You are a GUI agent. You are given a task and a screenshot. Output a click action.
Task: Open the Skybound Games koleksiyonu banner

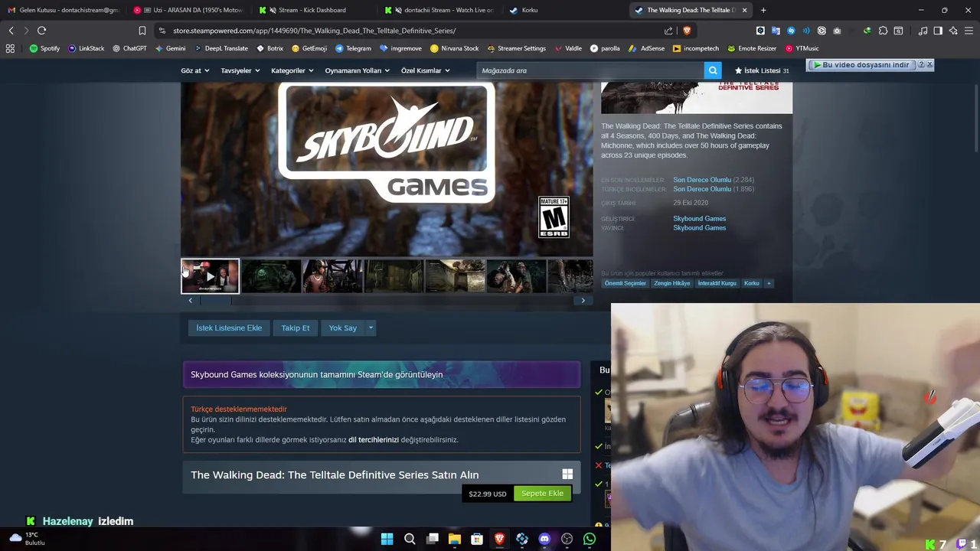(381, 374)
